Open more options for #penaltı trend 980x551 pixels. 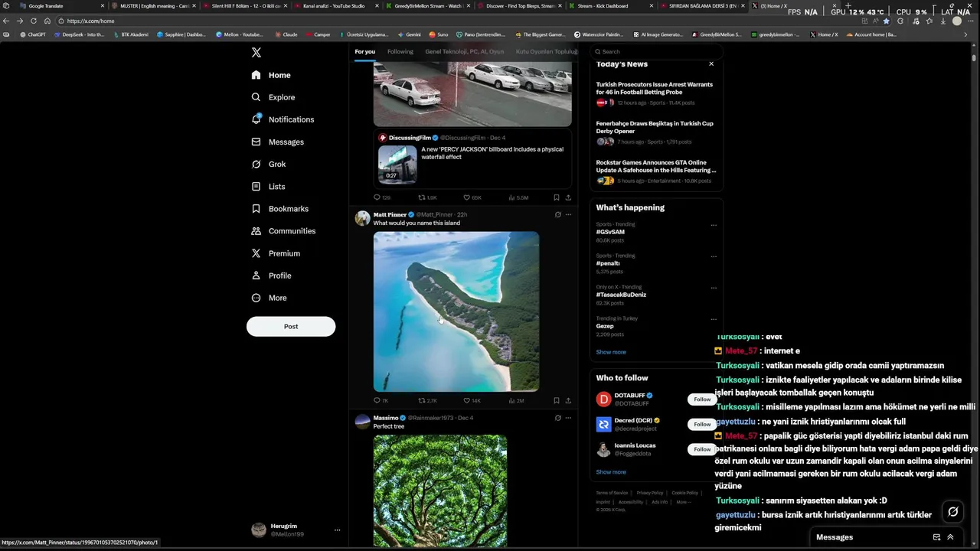(714, 257)
